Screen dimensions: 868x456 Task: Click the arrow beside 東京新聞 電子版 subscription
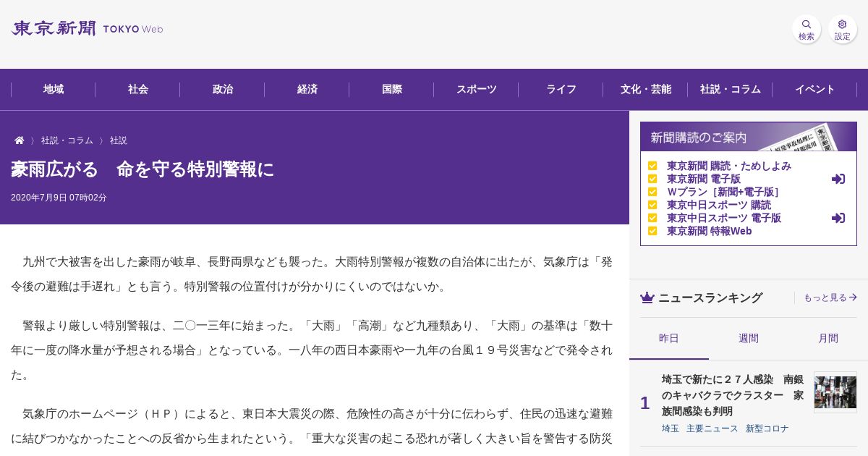[838, 179]
